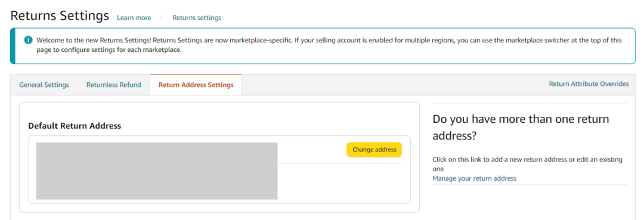Click the yellow Change address button

(x=374, y=150)
